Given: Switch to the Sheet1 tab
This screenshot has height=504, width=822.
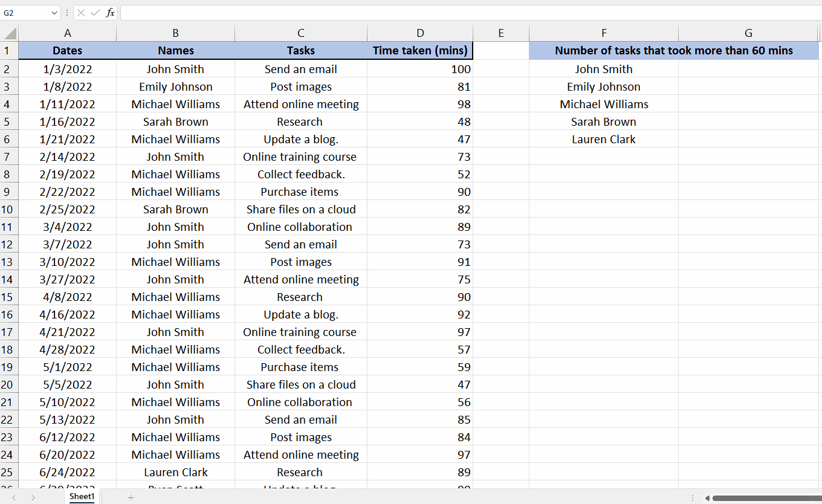Looking at the screenshot, I should 82,497.
